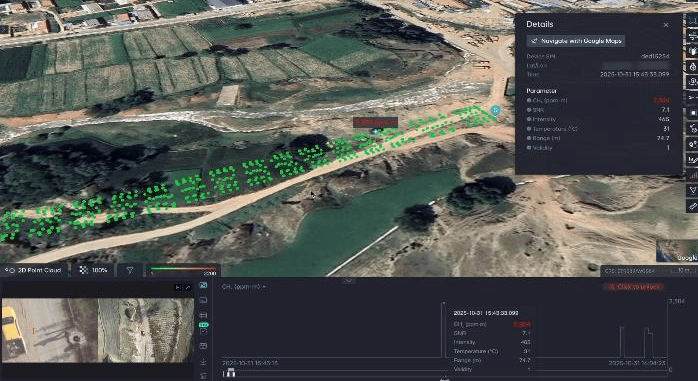Select the Temperature (°C) parameter dot
This screenshot has height=381, width=698.
click(x=528, y=129)
